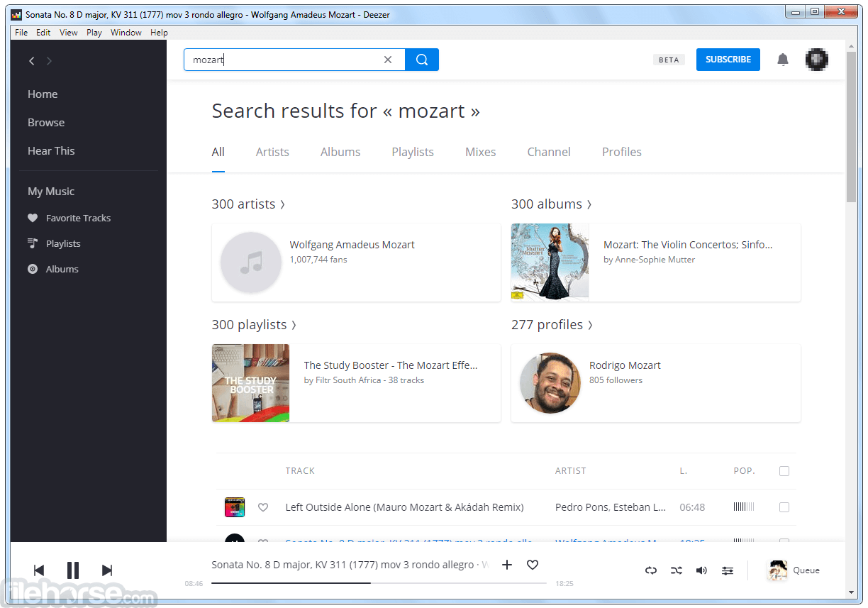Screen dimensions: 868x608
Task: Open Anne-Sophie Mutter album cover
Action: (550, 262)
